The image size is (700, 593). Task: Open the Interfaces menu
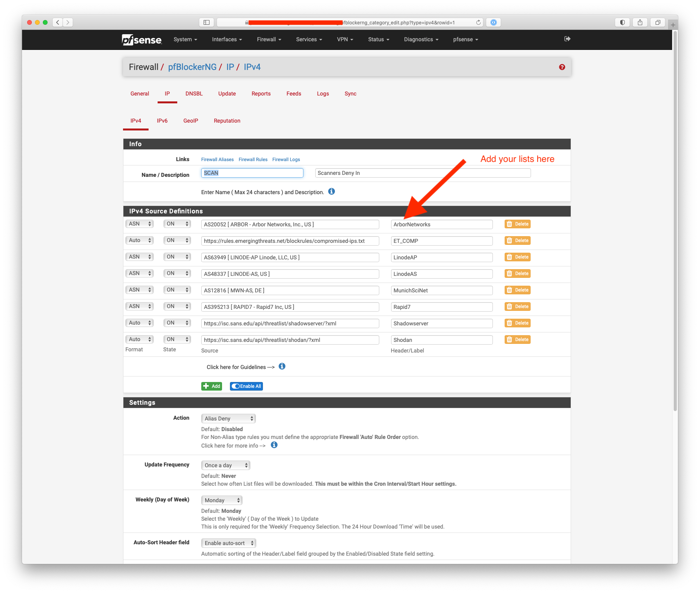(227, 40)
